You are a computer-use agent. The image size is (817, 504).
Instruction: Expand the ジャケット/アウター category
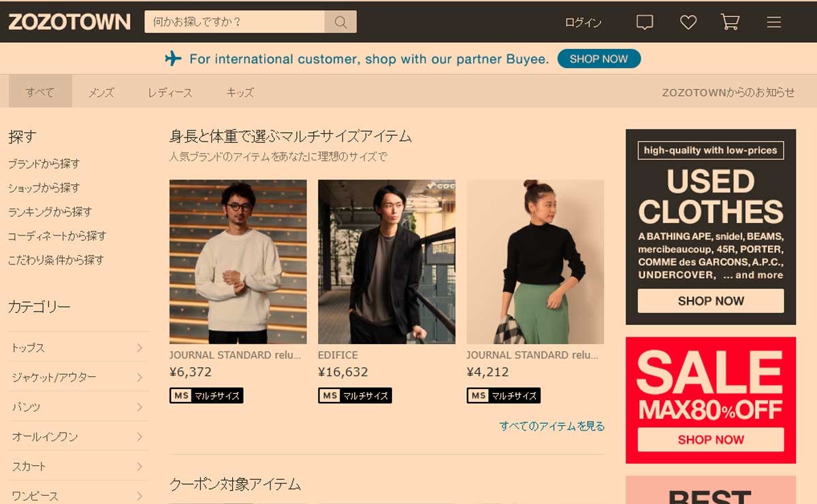click(x=78, y=377)
